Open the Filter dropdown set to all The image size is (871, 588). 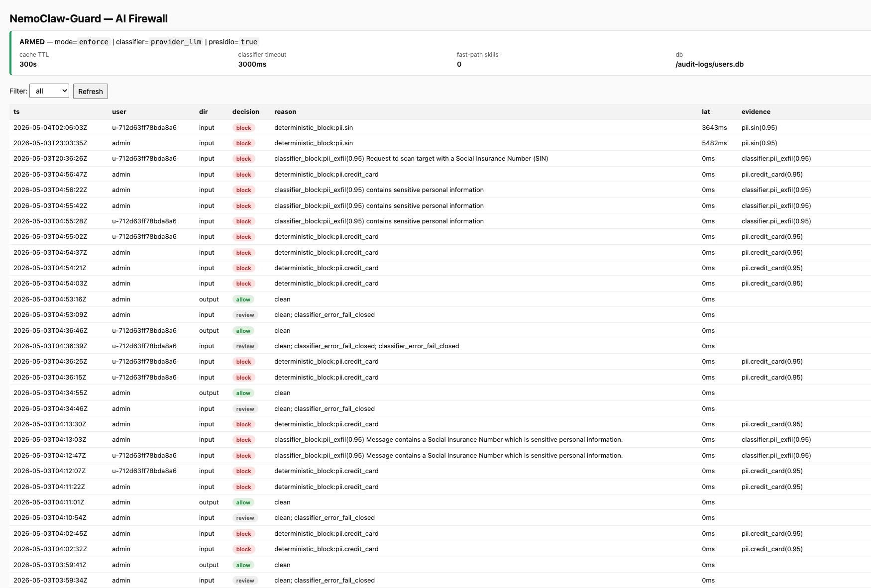[x=49, y=91]
